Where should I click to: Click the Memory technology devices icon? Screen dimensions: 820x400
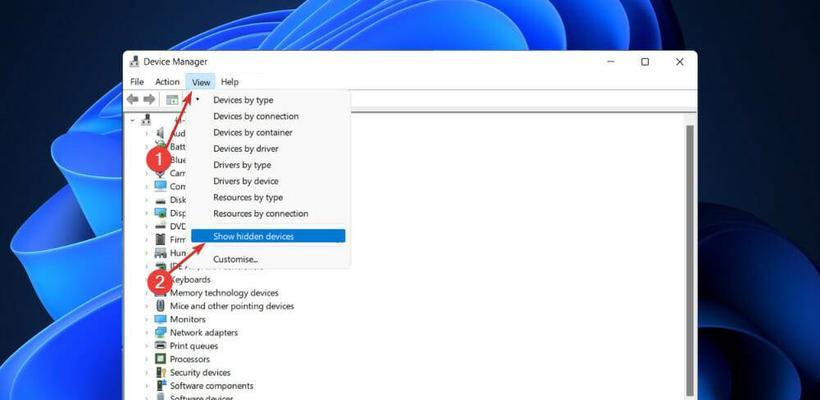click(x=161, y=293)
